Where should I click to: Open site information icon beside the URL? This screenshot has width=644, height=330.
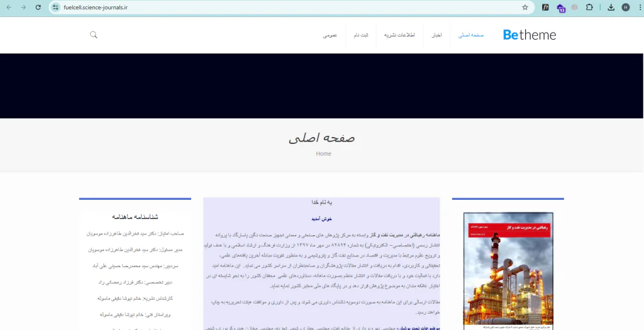(x=56, y=8)
